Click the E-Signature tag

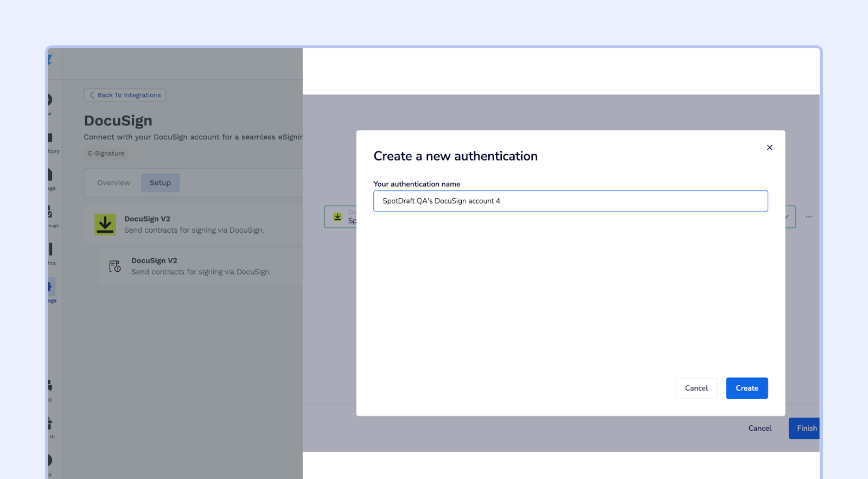point(106,154)
